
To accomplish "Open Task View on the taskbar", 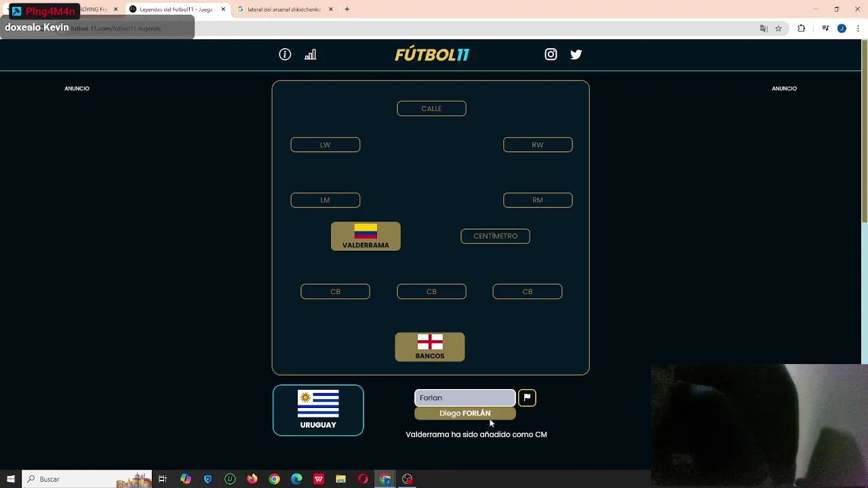I will (163, 479).
